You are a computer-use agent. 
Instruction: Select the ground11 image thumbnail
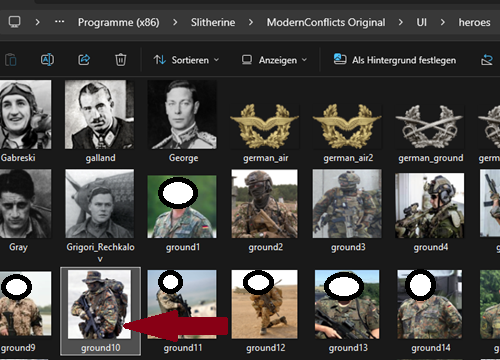182,304
